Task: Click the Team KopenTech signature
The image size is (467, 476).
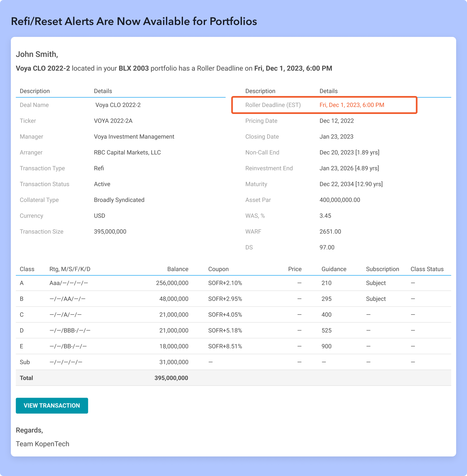Action: 43,444
